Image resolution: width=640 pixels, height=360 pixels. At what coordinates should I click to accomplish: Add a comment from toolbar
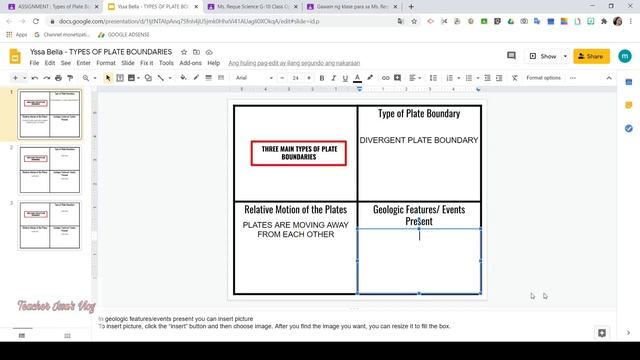[397, 78]
